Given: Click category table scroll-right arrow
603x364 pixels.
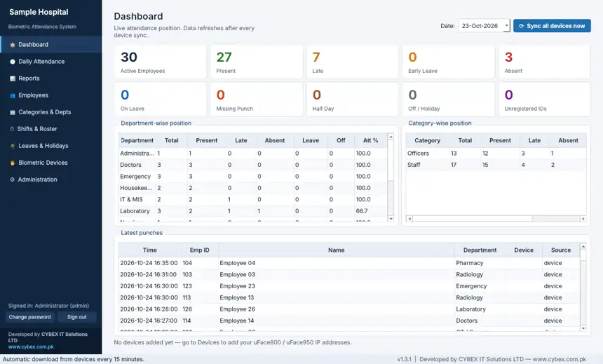Looking at the screenshot, I should [x=583, y=219].
